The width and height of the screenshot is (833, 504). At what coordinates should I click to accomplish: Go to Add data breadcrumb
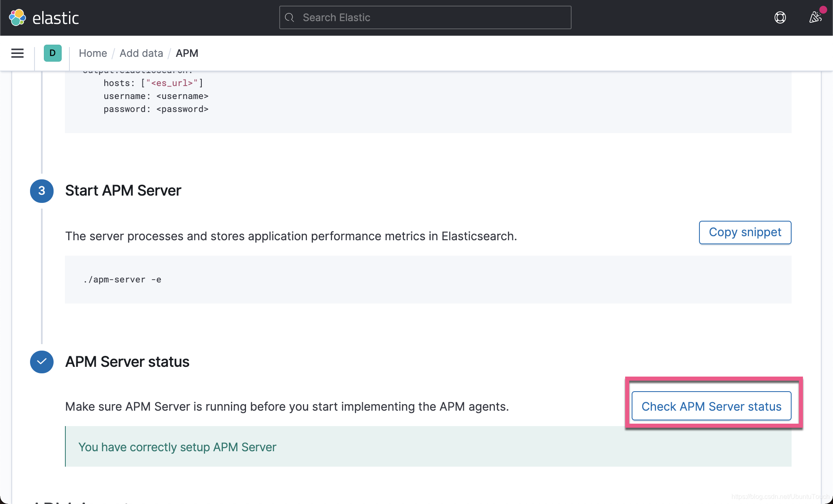coord(141,53)
